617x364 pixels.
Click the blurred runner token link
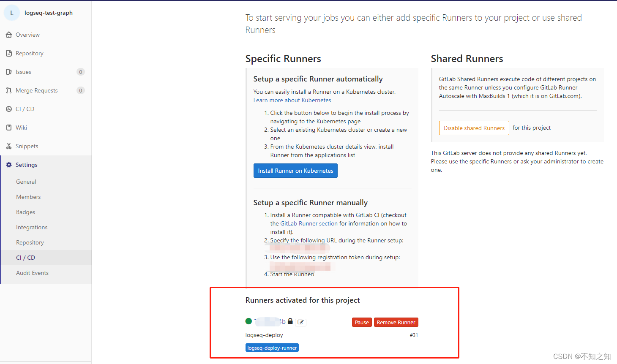click(270, 321)
